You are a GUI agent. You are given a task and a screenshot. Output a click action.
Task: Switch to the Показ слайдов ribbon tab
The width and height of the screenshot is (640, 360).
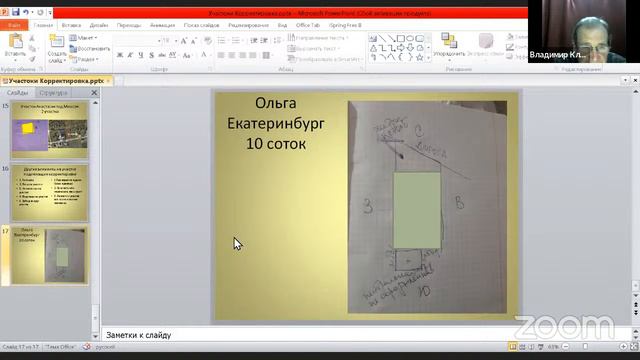coord(201,25)
